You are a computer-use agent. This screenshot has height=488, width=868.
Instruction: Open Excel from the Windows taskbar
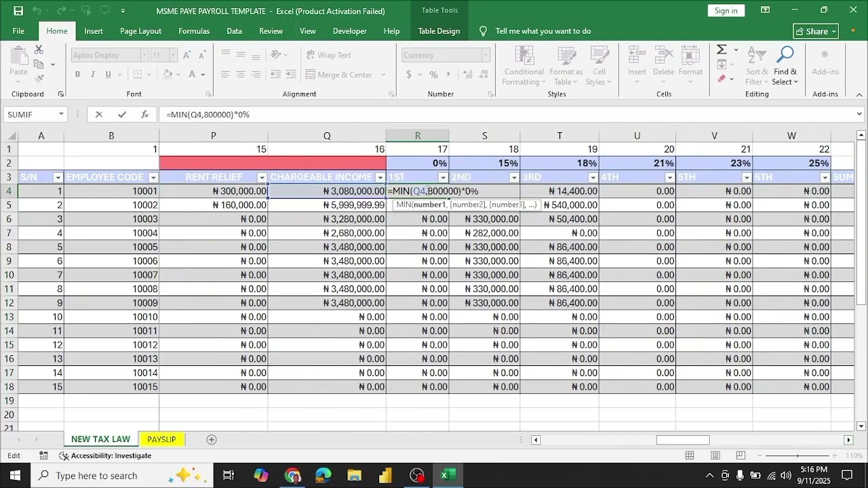(x=447, y=475)
